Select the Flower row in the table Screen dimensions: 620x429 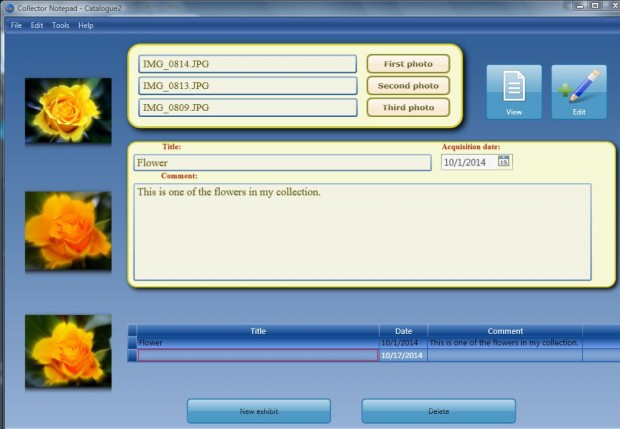click(x=257, y=343)
